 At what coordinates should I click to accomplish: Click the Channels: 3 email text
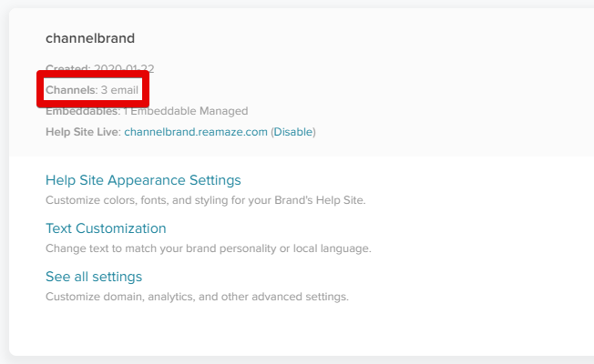92,90
